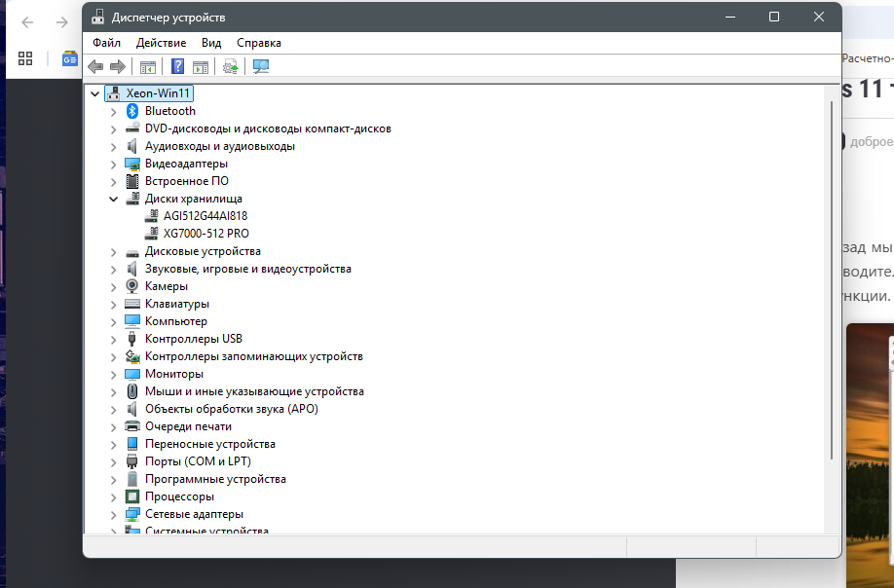Expand Звуковые, игровые и видеоустройства category
Viewport: 894px width, 588px height.
click(x=114, y=270)
